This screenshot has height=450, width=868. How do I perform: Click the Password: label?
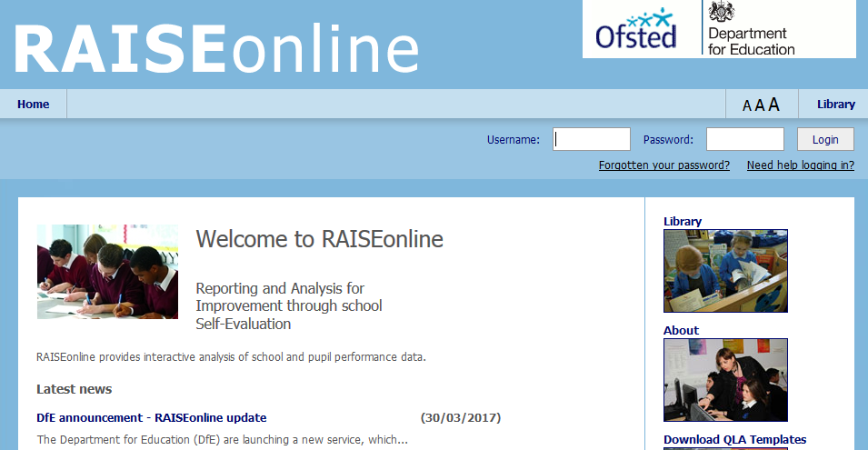coord(668,140)
